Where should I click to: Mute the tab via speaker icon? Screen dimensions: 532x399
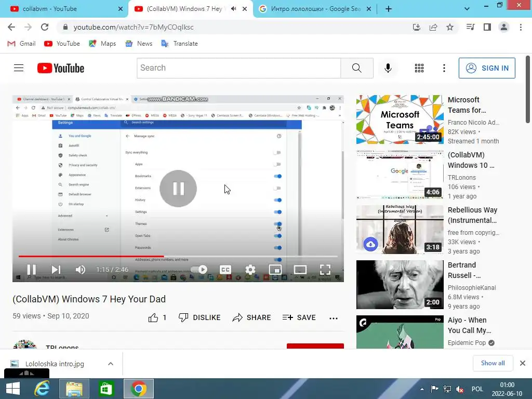tap(233, 9)
